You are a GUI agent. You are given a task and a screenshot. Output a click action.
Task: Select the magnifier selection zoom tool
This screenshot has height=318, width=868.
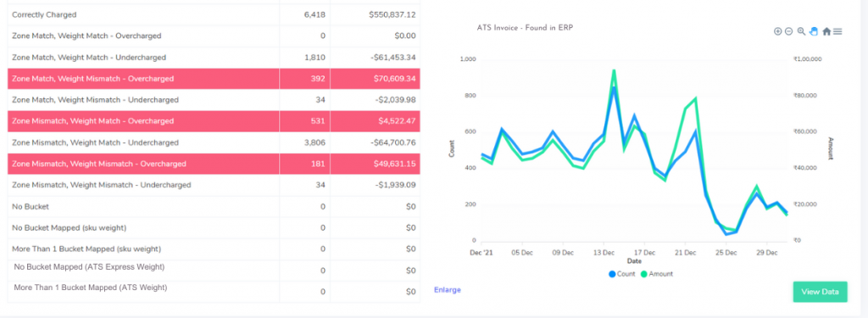click(x=801, y=31)
